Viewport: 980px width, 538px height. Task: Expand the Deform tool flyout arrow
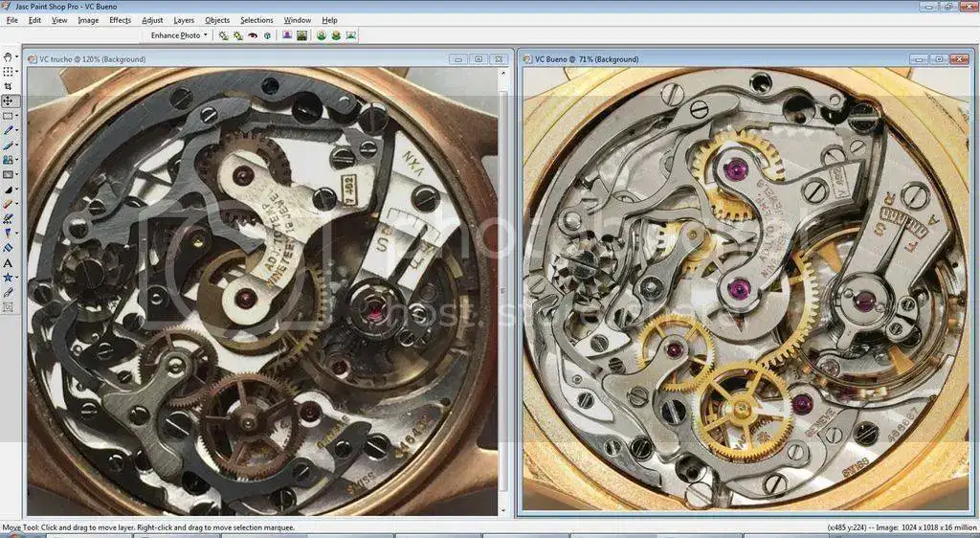tap(16, 71)
